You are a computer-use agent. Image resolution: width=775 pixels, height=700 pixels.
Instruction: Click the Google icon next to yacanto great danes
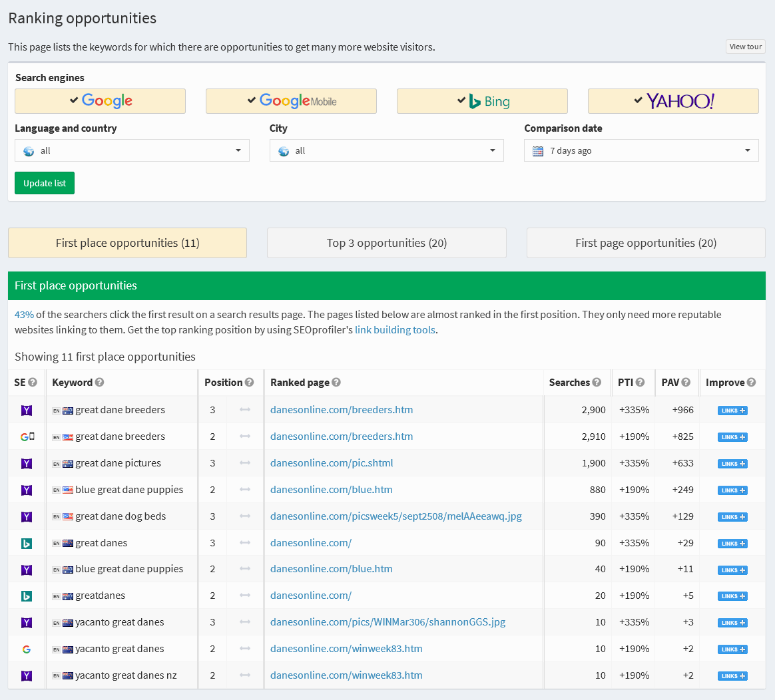pyautogui.click(x=27, y=649)
